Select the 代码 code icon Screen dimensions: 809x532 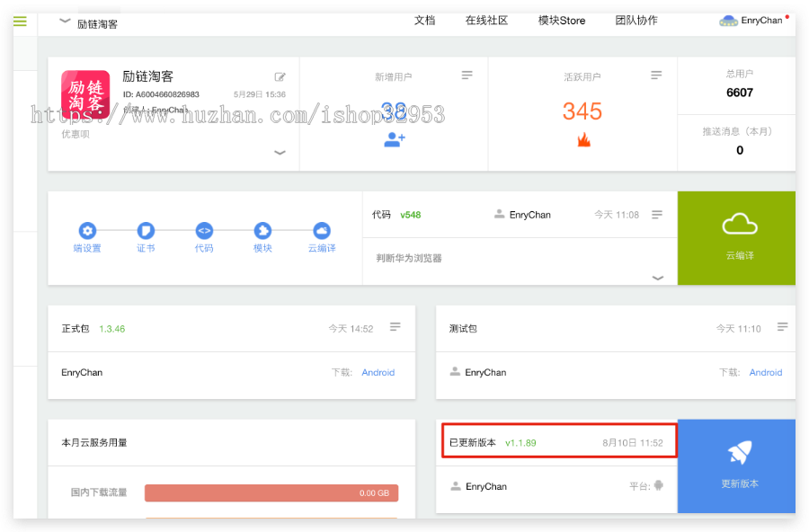tap(204, 231)
